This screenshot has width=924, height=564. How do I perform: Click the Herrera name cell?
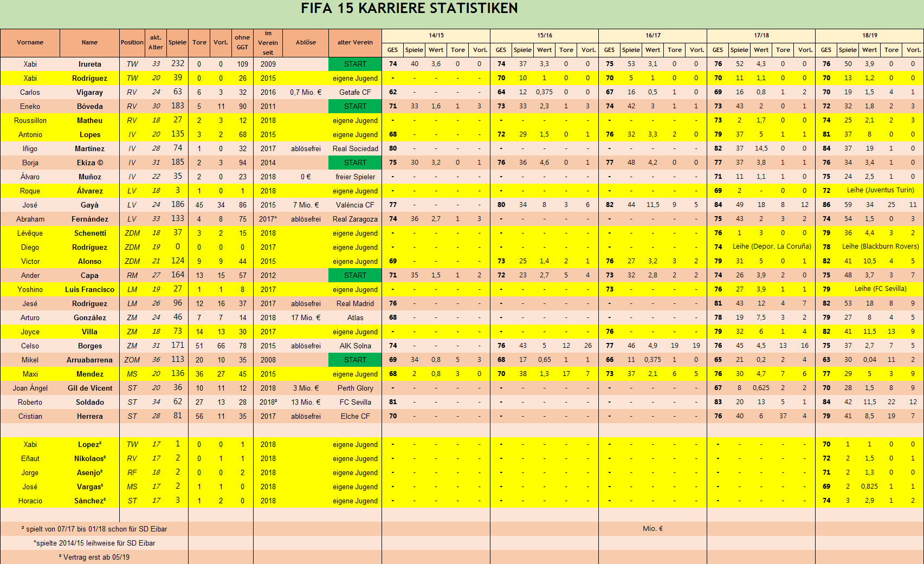(90, 416)
